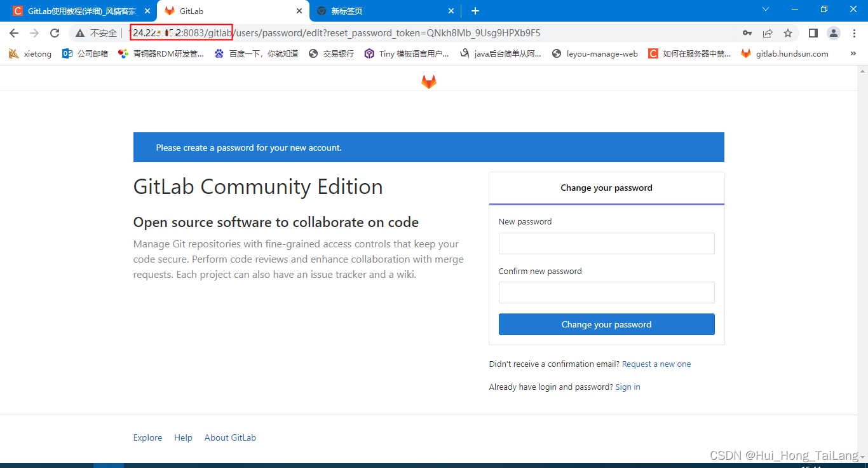
Task: Click the New password input field
Action: (x=606, y=244)
